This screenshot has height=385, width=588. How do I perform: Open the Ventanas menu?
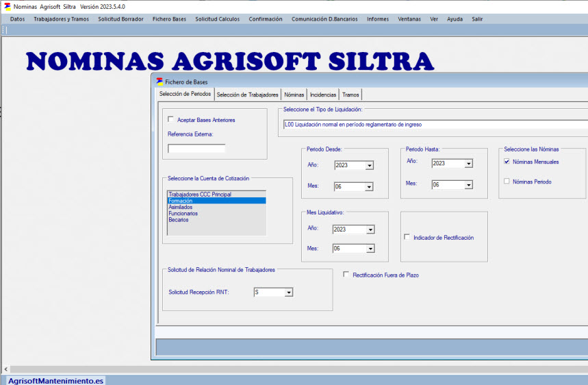pos(409,19)
